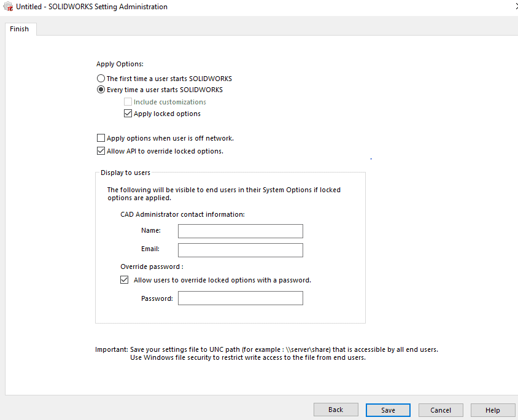Enable Apply options when user is off network

pos(101,138)
